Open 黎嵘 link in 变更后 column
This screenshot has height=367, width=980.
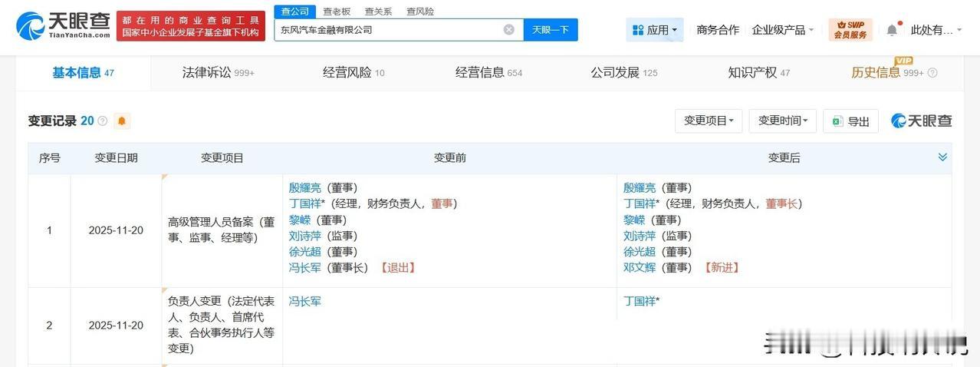point(634,220)
